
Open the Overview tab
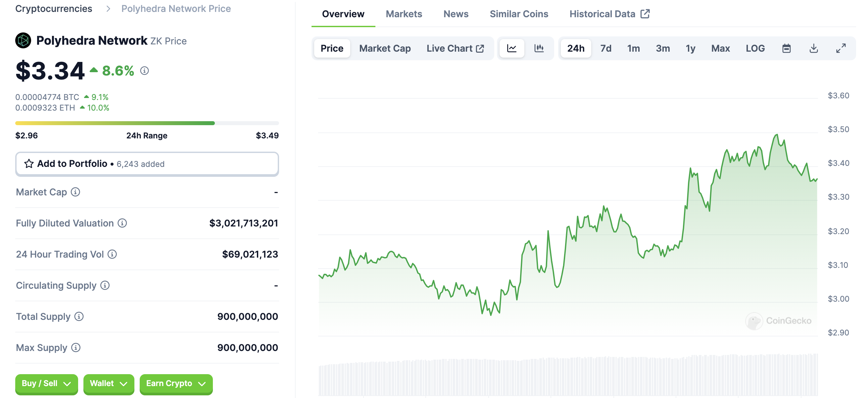click(343, 14)
